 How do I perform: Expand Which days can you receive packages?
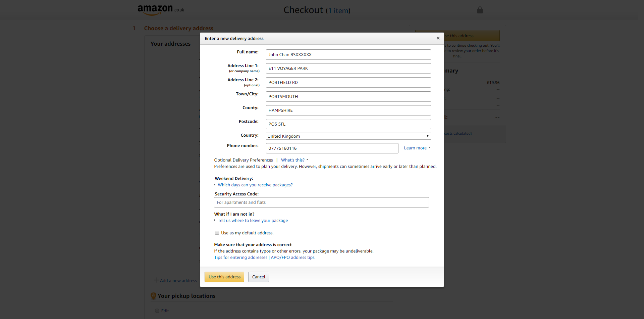tap(255, 185)
